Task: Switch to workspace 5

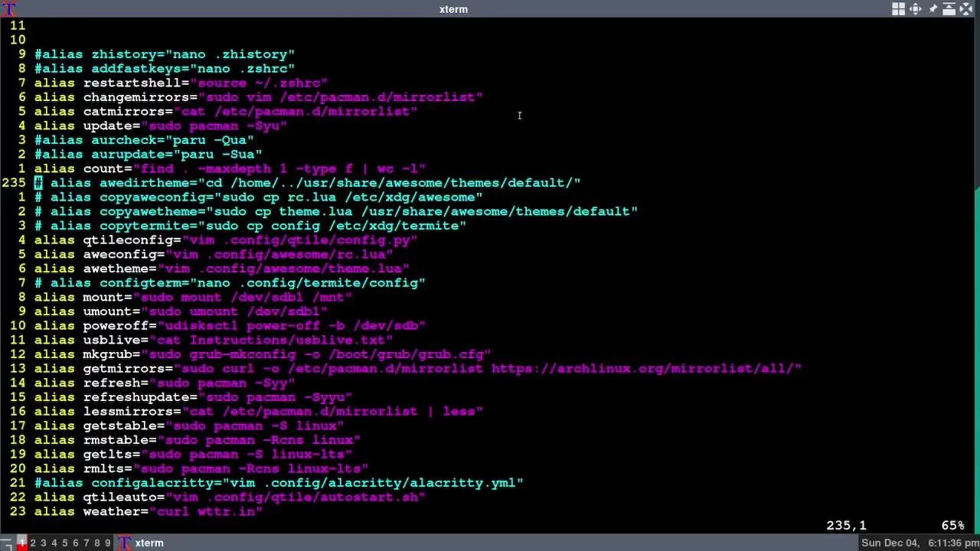Action: coord(64,543)
